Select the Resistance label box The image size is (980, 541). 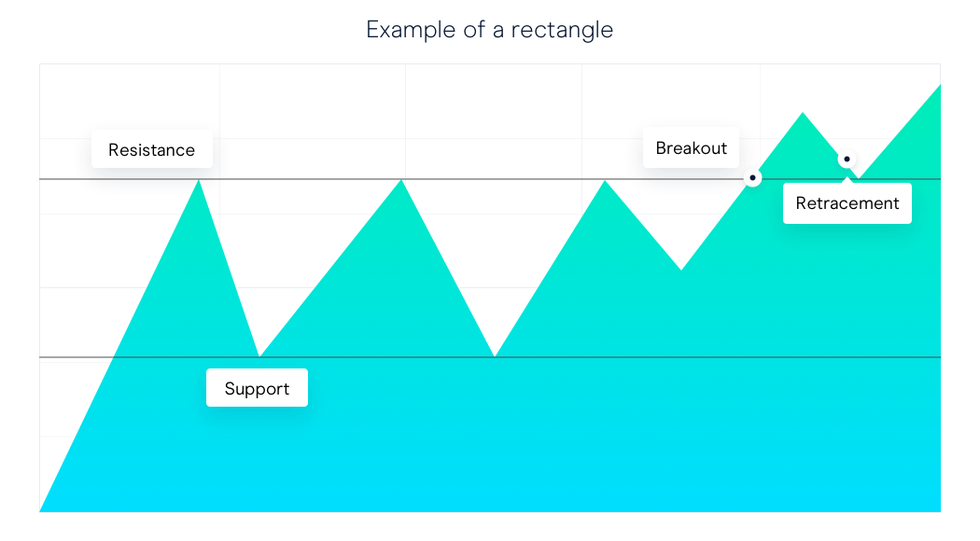(x=152, y=149)
